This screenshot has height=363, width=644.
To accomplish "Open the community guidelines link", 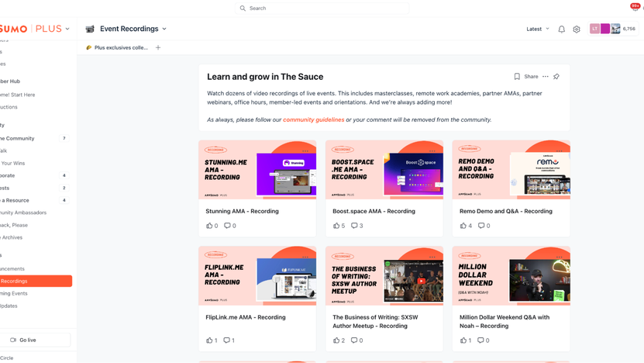I will 313,120.
